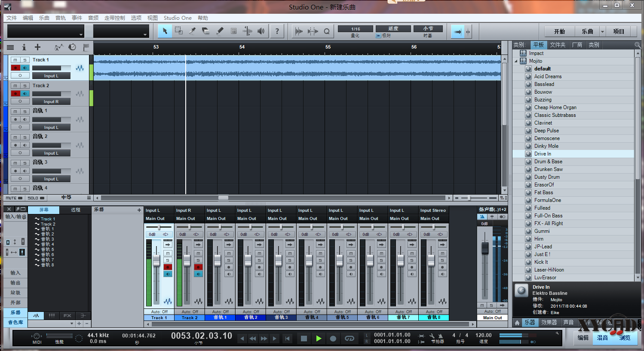Switch browser to 文件夹 tab
The height and width of the screenshot is (351, 644).
point(558,45)
